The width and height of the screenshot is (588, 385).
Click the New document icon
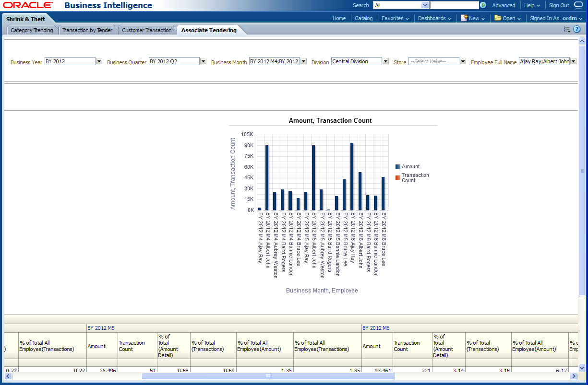(464, 18)
